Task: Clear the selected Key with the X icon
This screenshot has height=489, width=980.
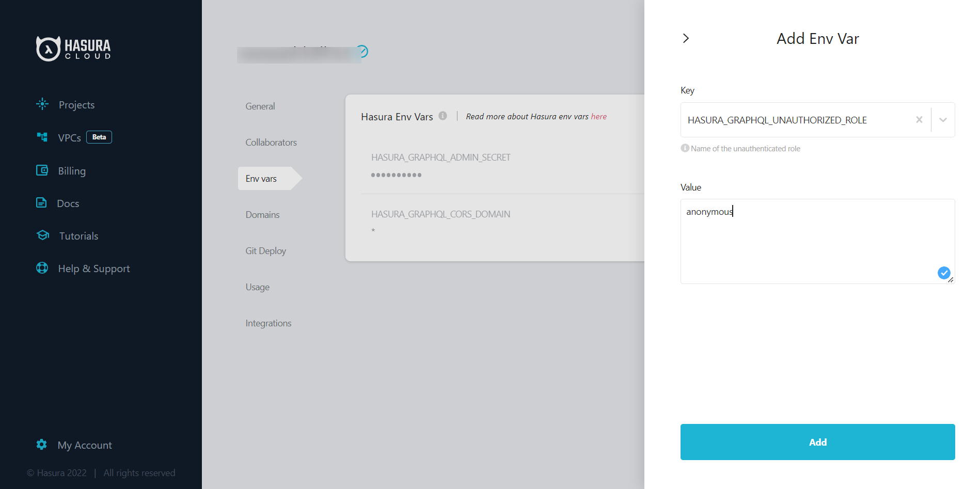Action: pyautogui.click(x=919, y=120)
